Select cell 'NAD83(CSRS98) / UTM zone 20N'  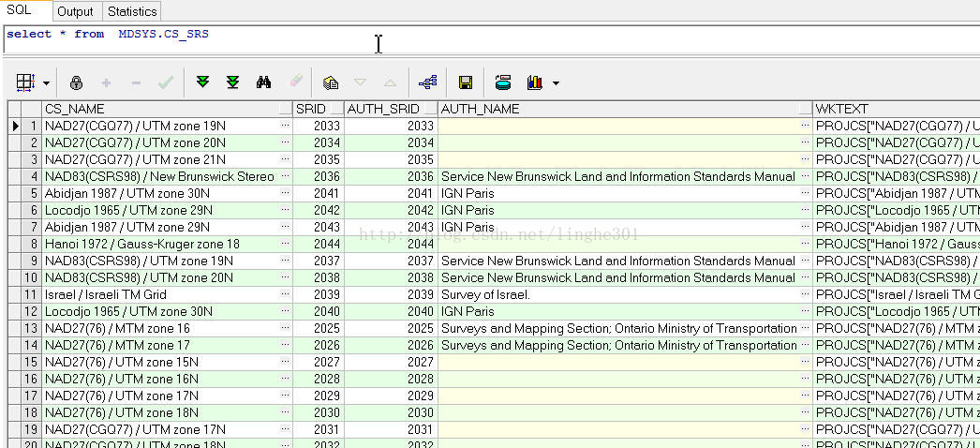pyautogui.click(x=160, y=278)
